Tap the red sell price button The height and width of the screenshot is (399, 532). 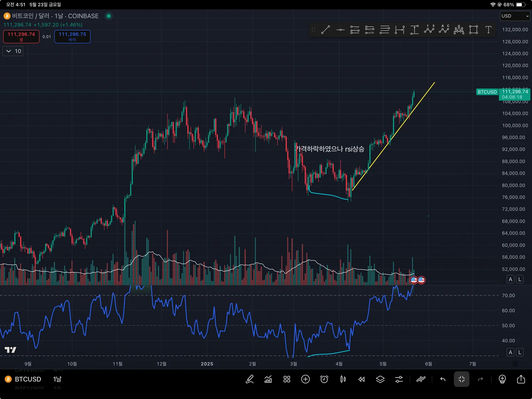(x=21, y=36)
